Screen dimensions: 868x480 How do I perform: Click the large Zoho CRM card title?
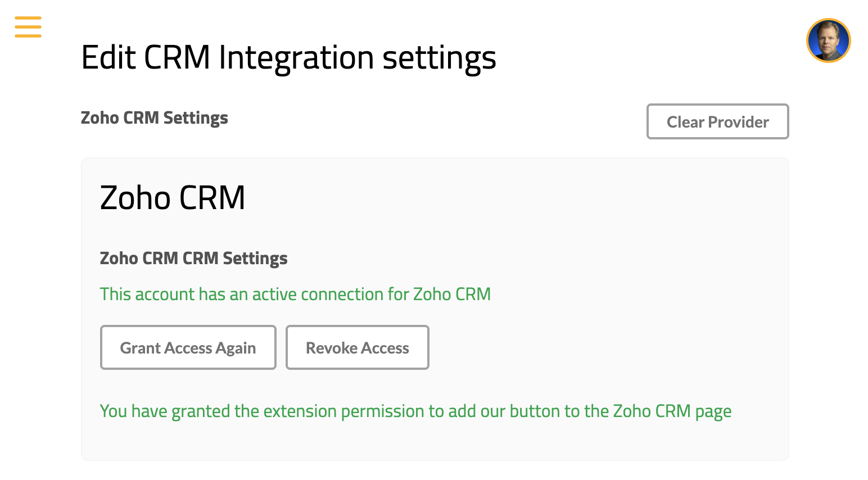(x=173, y=198)
